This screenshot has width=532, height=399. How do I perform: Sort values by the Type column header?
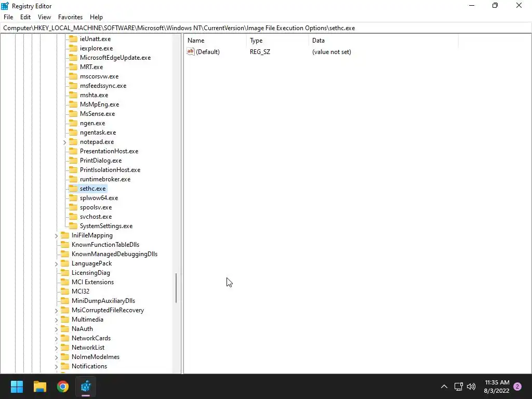pyautogui.click(x=277, y=41)
